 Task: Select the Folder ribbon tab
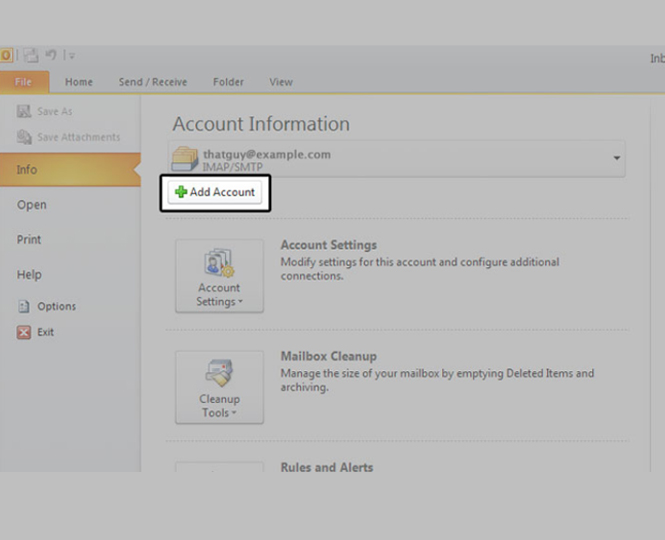click(x=228, y=82)
